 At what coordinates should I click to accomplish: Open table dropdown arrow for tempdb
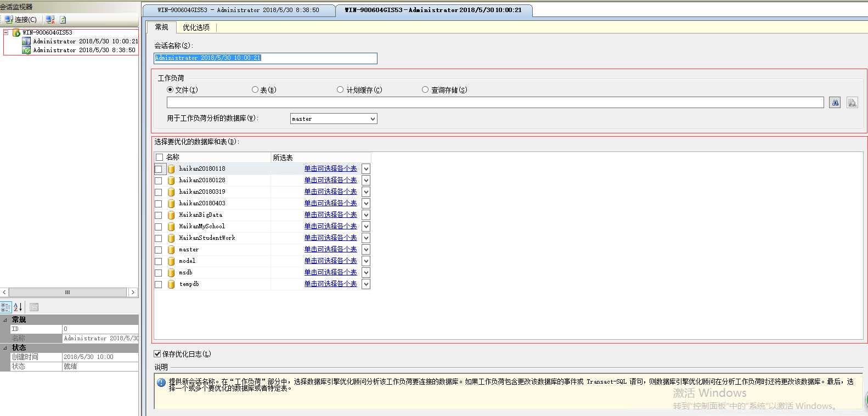[366, 284]
